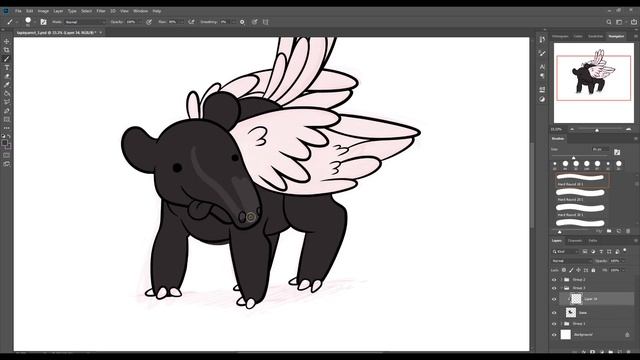The width and height of the screenshot is (640, 360).
Task: Open the Filter menu
Action: pyautogui.click(x=101, y=11)
